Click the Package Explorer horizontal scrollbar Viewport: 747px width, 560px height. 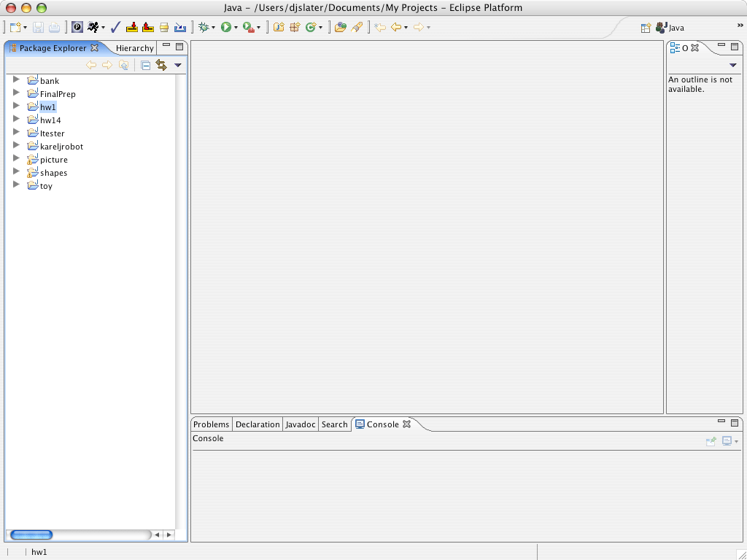(31, 534)
